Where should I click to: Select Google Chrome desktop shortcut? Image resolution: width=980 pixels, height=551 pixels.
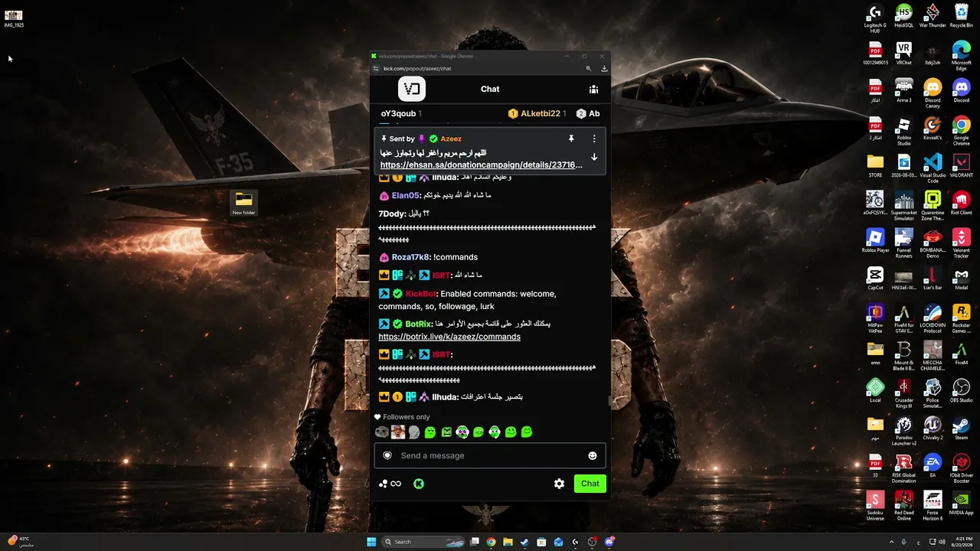[x=962, y=131]
